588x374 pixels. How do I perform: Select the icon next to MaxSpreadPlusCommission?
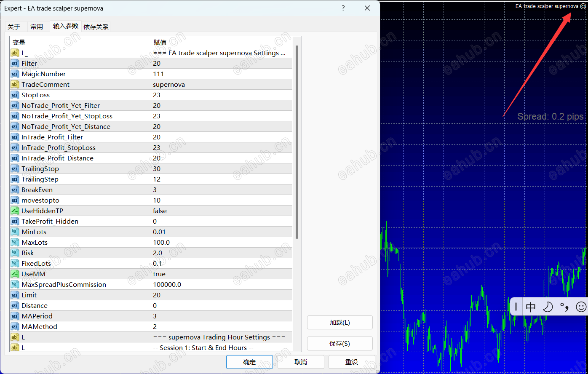pos(15,284)
